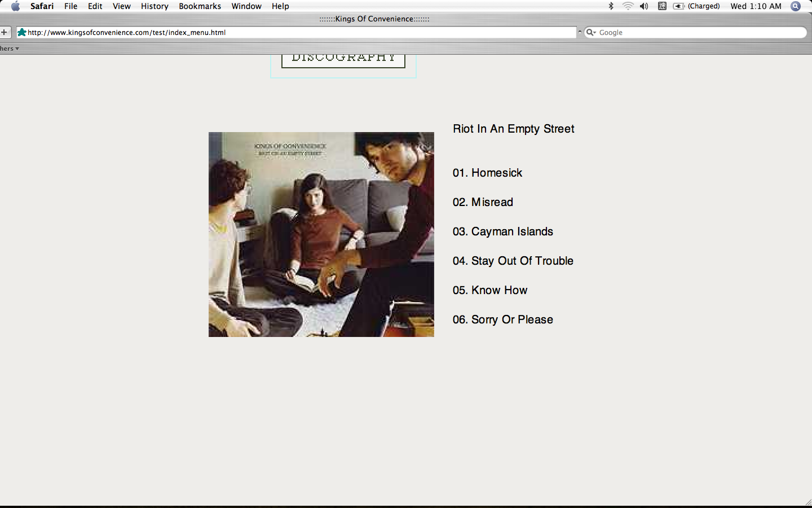Open the View menu

point(121,6)
